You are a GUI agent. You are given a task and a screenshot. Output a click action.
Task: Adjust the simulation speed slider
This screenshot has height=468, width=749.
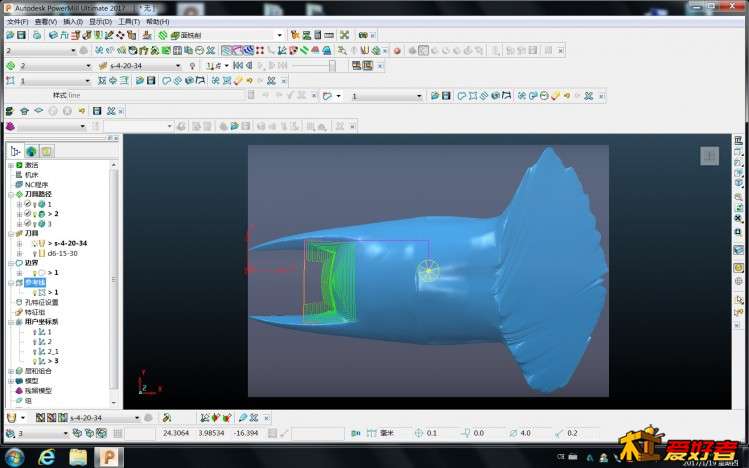point(332,66)
